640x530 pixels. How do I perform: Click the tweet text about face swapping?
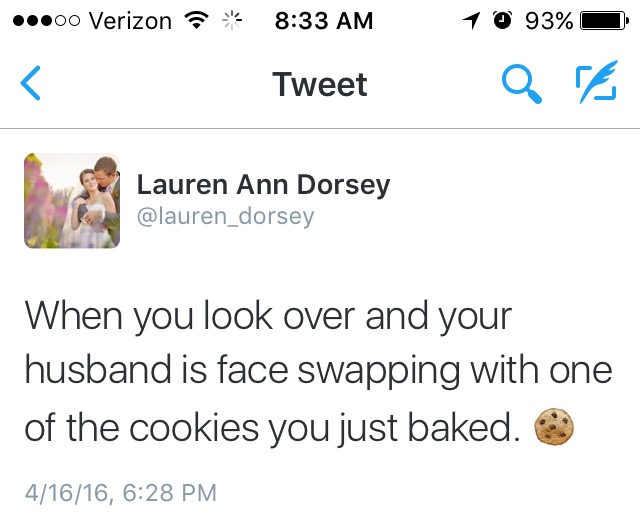[318, 372]
